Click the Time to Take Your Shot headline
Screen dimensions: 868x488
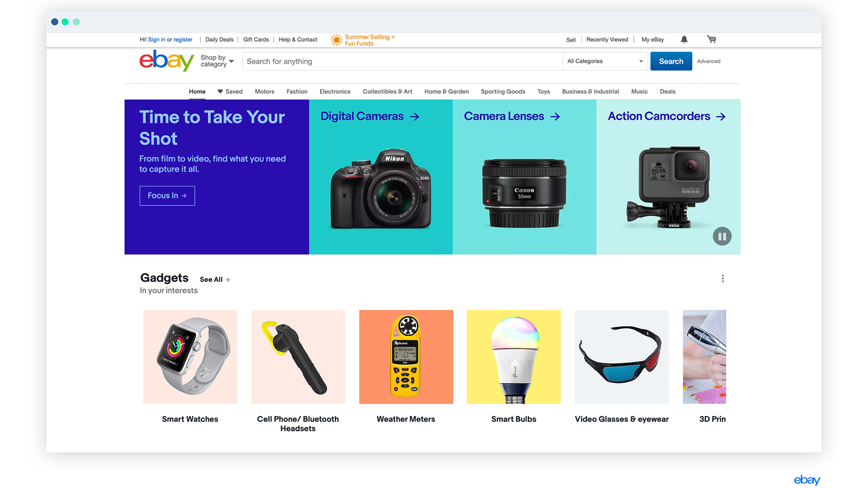[x=212, y=128]
